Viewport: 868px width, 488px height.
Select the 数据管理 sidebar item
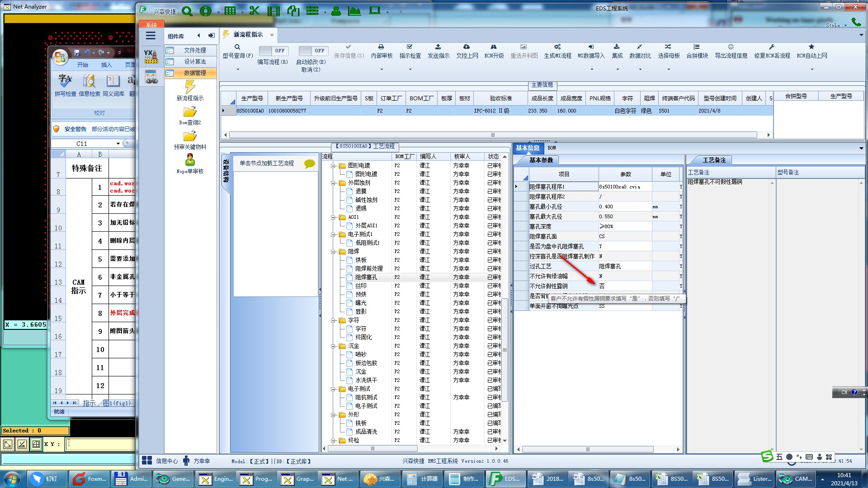(x=194, y=73)
